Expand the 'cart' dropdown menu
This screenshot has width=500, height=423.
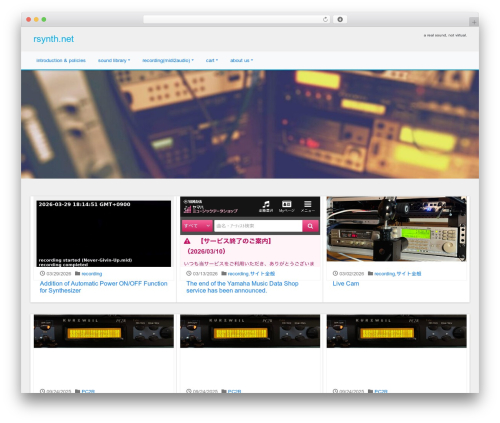212,60
